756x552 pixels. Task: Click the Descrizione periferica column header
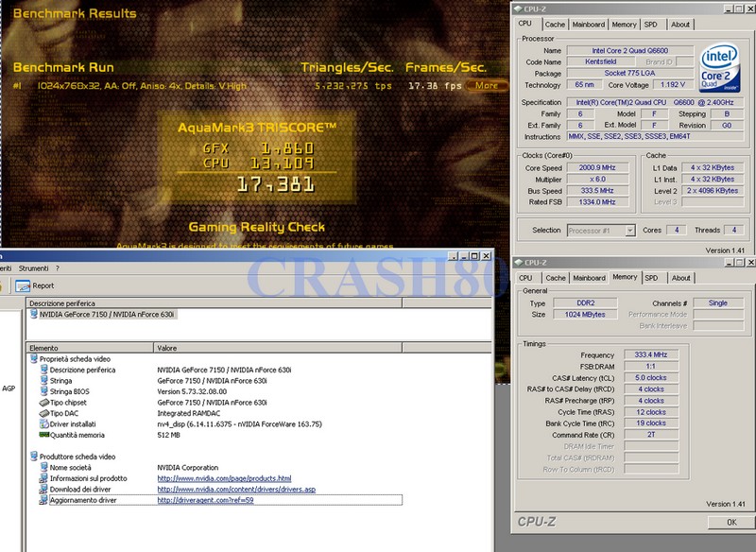click(214, 303)
